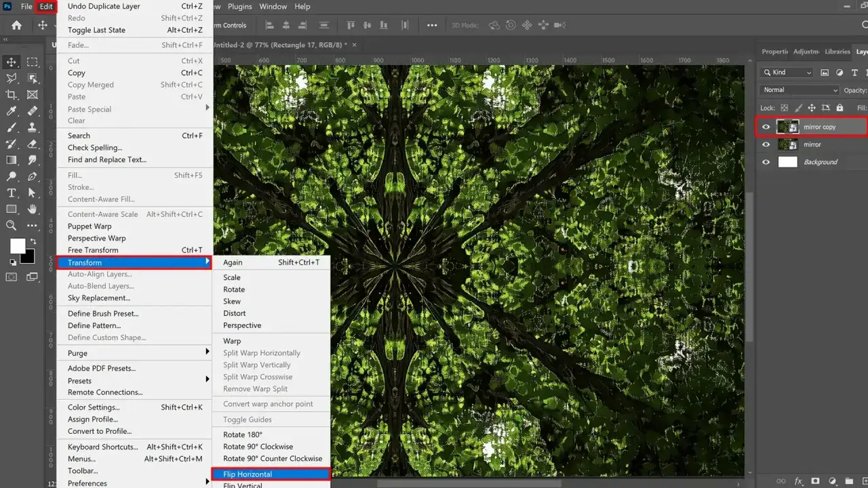Select the Hand tool
The width and height of the screenshot is (868, 488).
(x=32, y=209)
